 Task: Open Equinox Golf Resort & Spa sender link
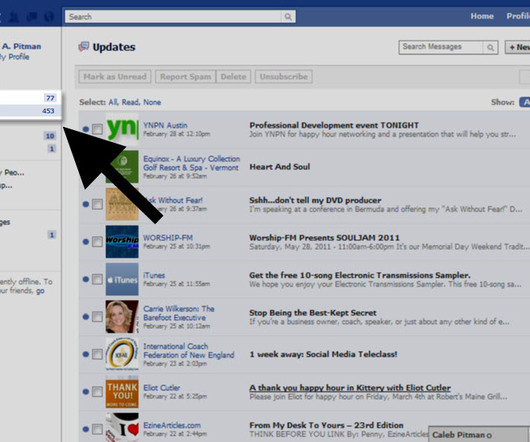pyautogui.click(x=191, y=163)
